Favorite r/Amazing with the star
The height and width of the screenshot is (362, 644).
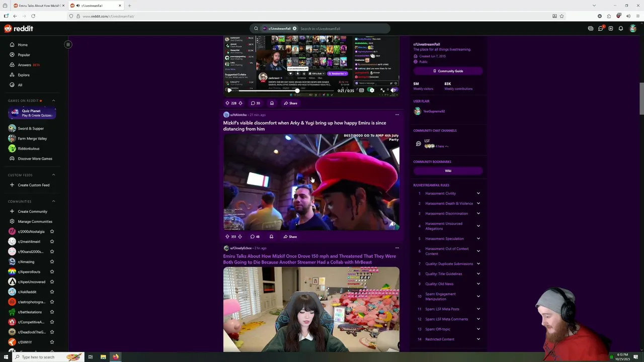pos(52,261)
